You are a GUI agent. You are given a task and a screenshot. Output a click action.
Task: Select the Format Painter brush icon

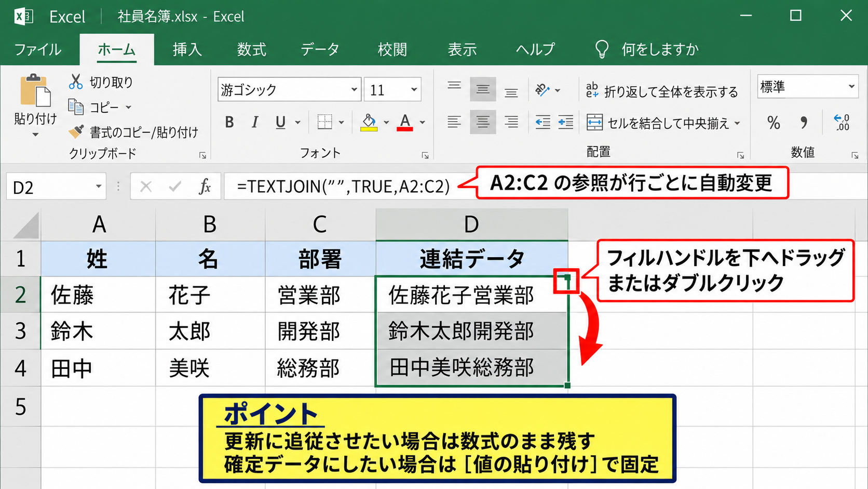click(x=76, y=132)
